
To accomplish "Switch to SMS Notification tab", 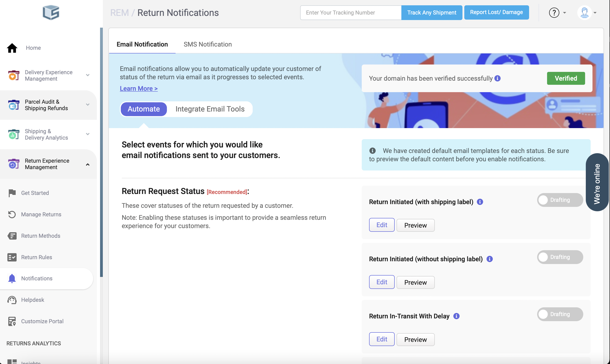I will click(x=207, y=44).
